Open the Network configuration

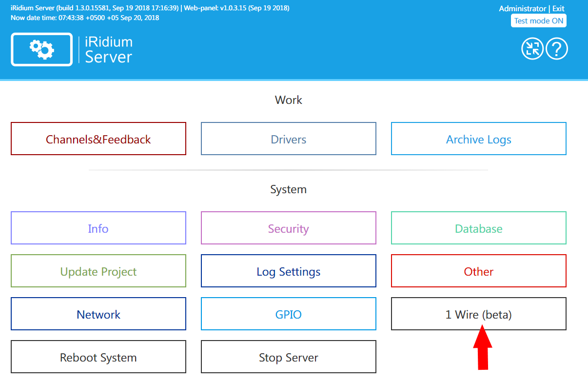click(98, 314)
